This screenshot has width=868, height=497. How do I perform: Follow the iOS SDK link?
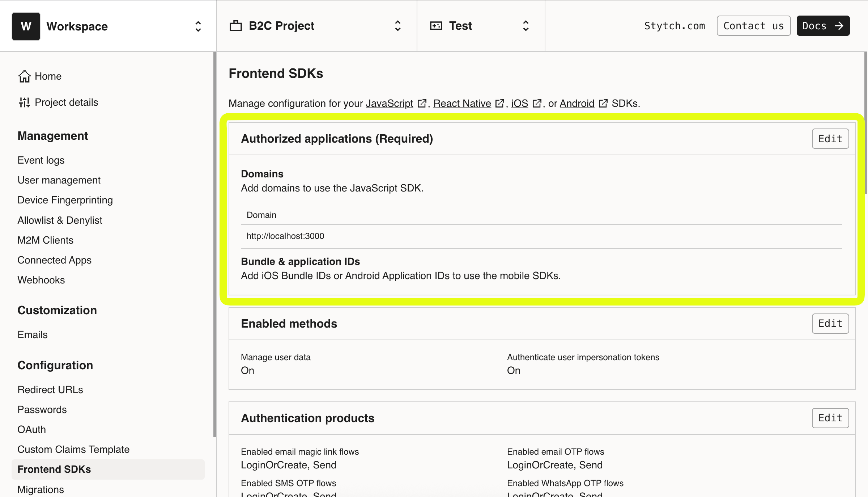click(x=520, y=104)
